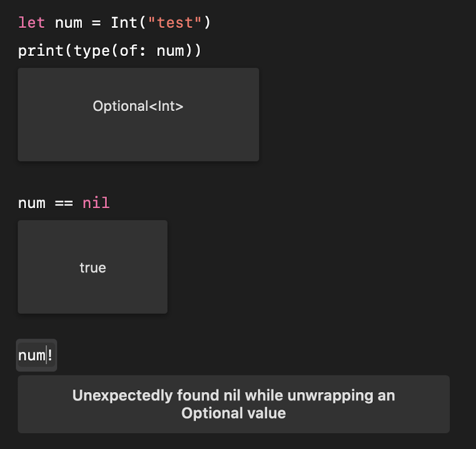The height and width of the screenshot is (449, 476).
Task: Click the force-unwrap exclamation mark
Action: tap(50, 355)
